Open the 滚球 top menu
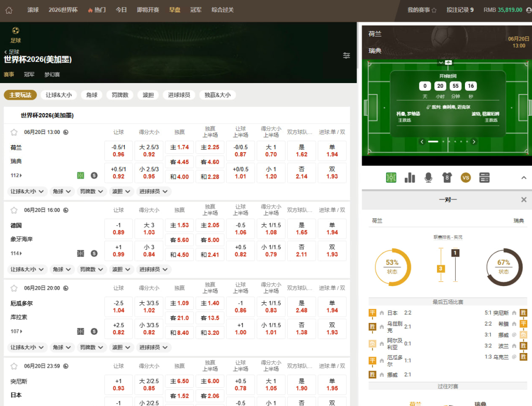The height and width of the screenshot is (406, 532). (x=33, y=10)
